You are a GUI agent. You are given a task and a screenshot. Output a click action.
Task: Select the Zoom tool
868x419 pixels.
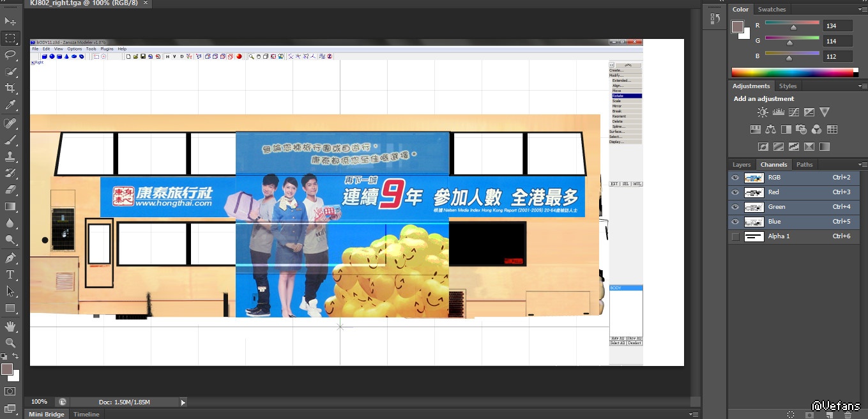click(x=10, y=343)
